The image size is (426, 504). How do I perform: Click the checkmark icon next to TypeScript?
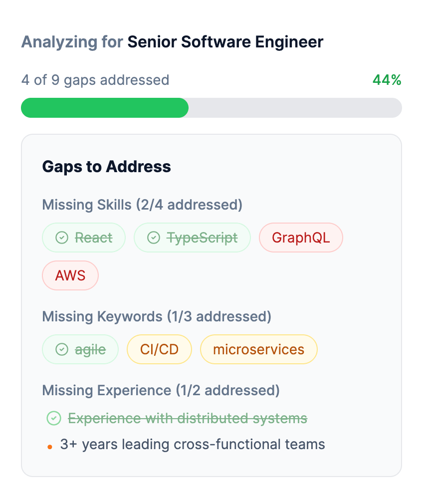click(x=153, y=238)
